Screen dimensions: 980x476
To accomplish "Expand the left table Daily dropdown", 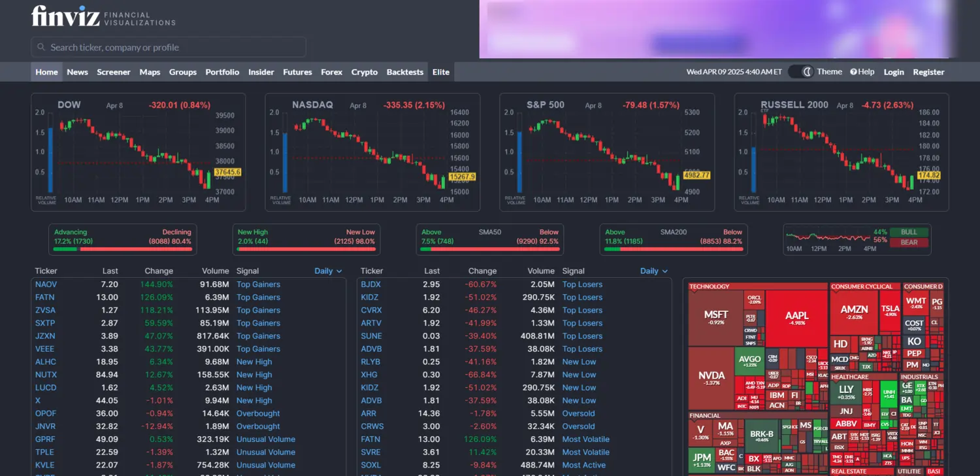I will 328,271.
